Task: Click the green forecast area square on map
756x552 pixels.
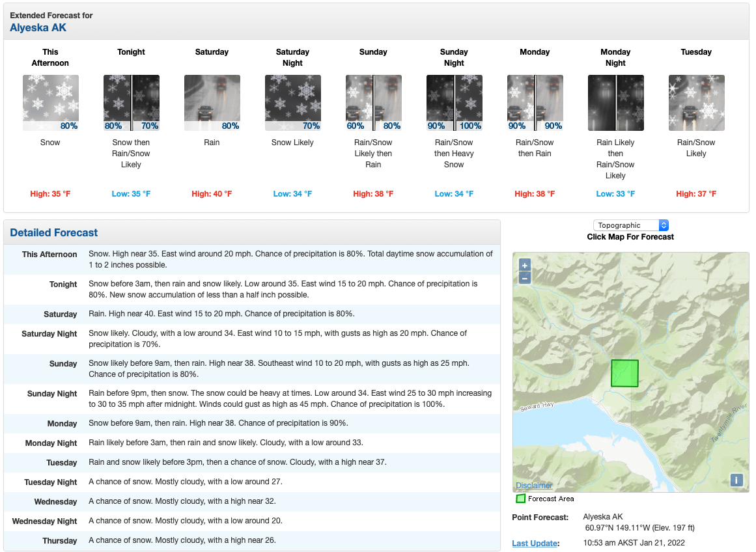Action: click(x=624, y=373)
